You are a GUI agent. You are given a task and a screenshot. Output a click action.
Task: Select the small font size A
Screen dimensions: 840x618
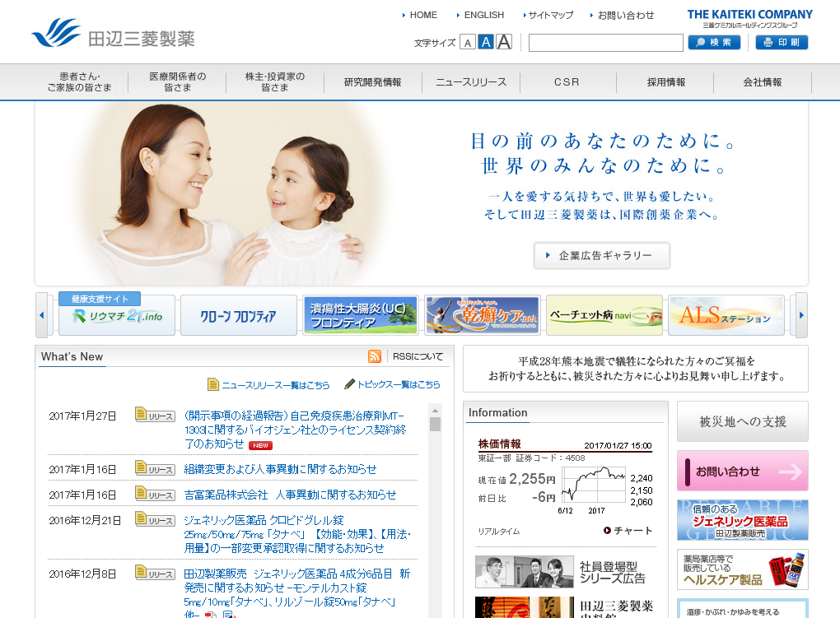pyautogui.click(x=468, y=43)
